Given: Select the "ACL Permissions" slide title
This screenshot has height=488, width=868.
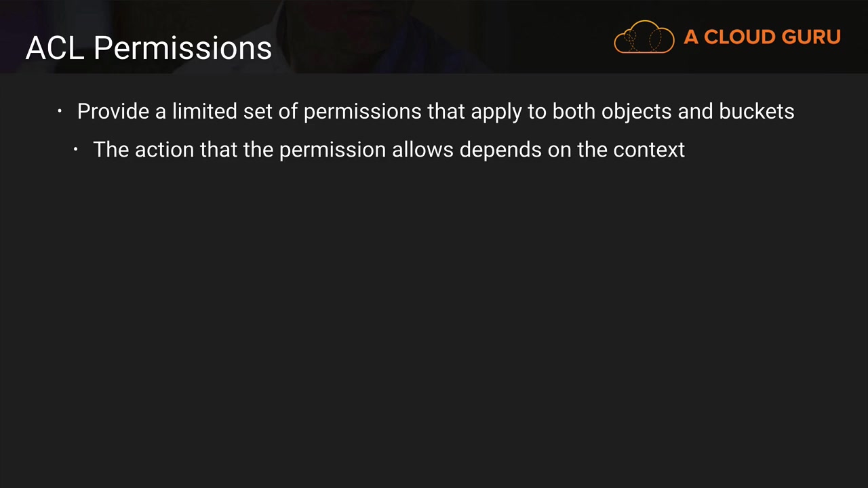Looking at the screenshot, I should (149, 48).
